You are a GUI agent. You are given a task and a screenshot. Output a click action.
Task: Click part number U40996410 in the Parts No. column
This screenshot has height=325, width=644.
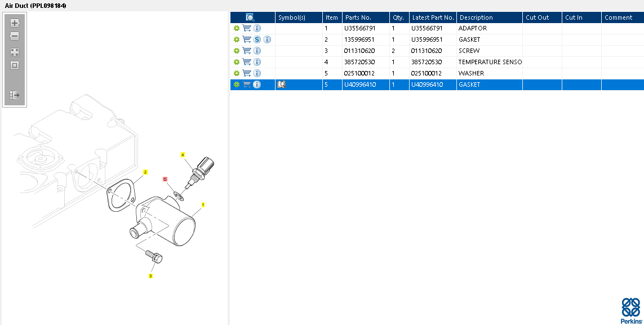(x=360, y=84)
